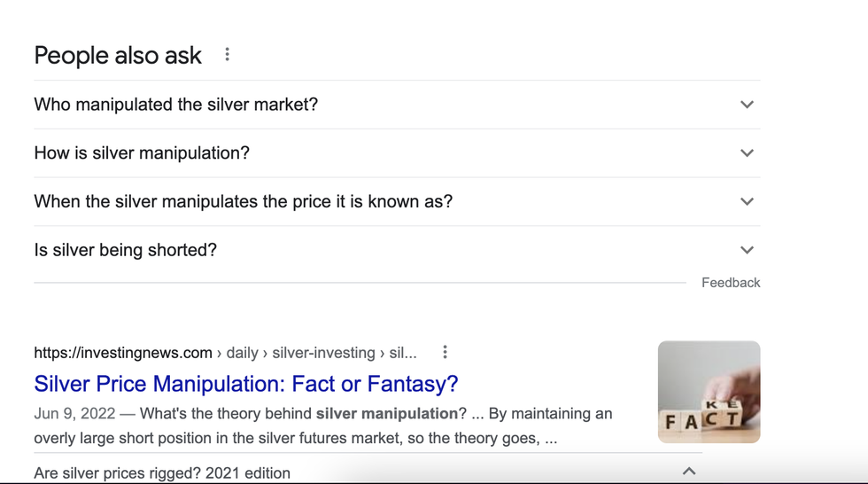Open the three-dot menu beside investingnews result

(445, 352)
